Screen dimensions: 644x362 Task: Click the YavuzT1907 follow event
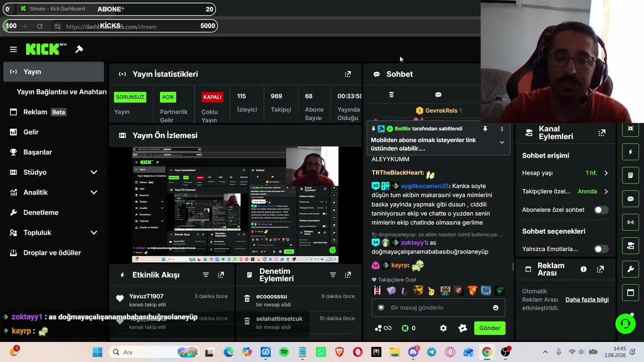(x=172, y=300)
